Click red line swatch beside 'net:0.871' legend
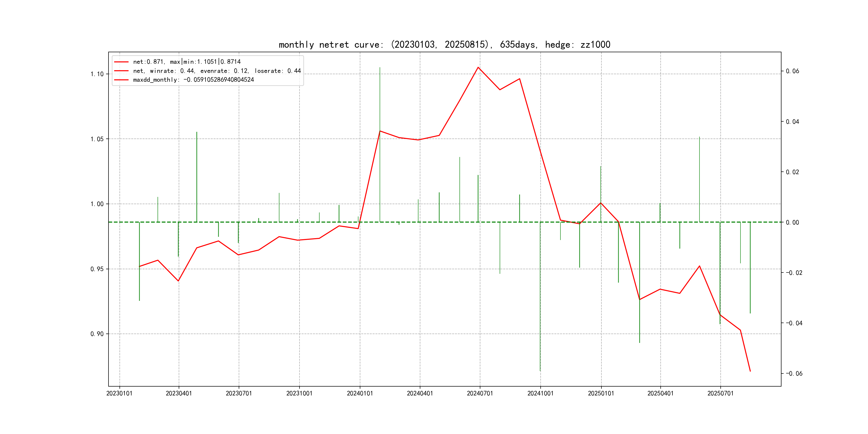868x434 pixels. coord(121,62)
